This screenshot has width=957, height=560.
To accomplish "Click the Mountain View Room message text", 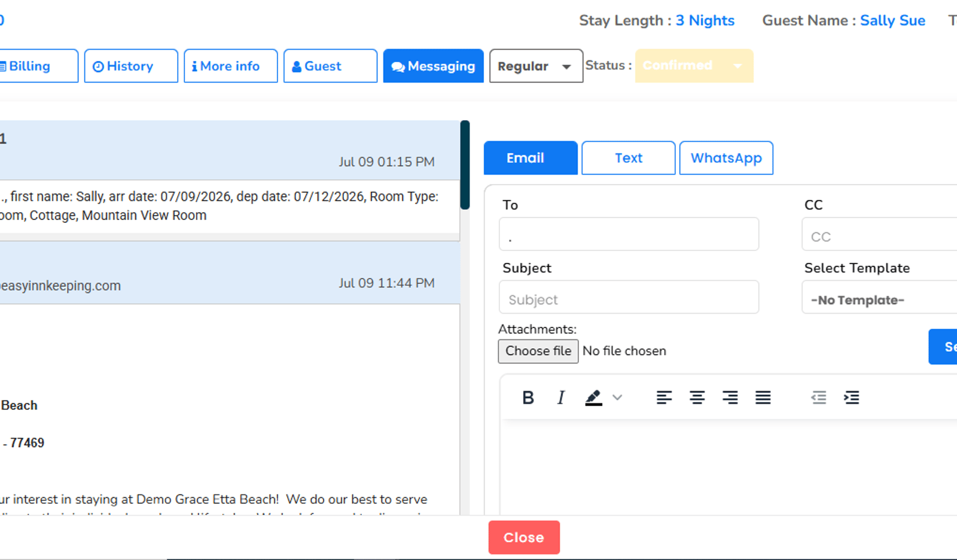I will click(144, 215).
